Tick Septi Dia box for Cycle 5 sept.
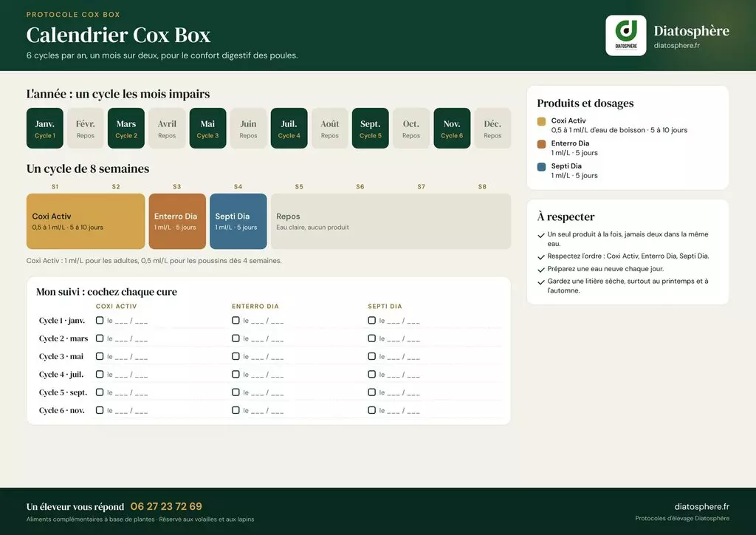756x535 pixels. [x=372, y=392]
